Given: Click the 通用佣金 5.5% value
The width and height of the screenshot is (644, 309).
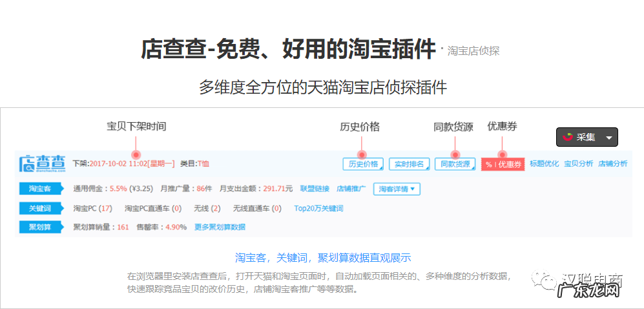Looking at the screenshot, I should [118, 189].
